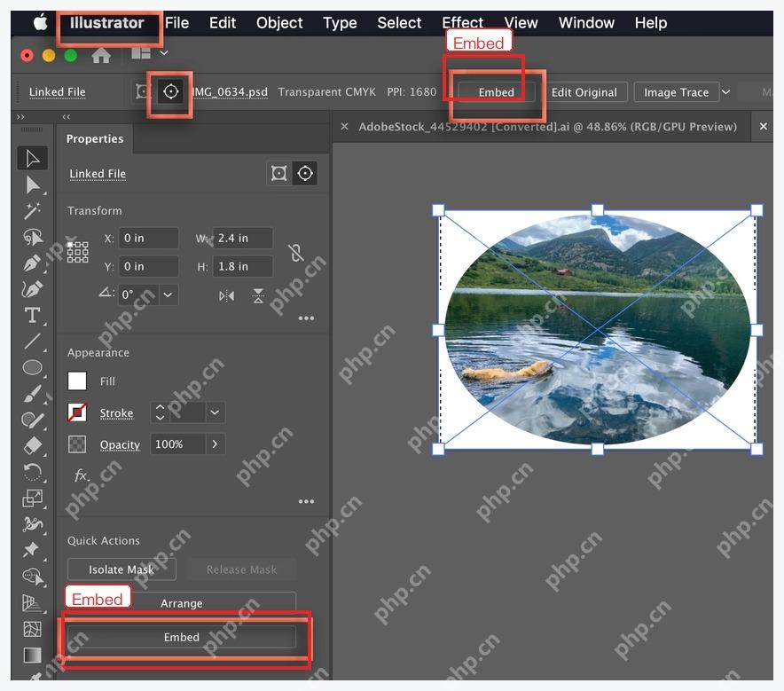784x691 pixels.
Task: Pick the transform reference point grid
Action: [77, 252]
